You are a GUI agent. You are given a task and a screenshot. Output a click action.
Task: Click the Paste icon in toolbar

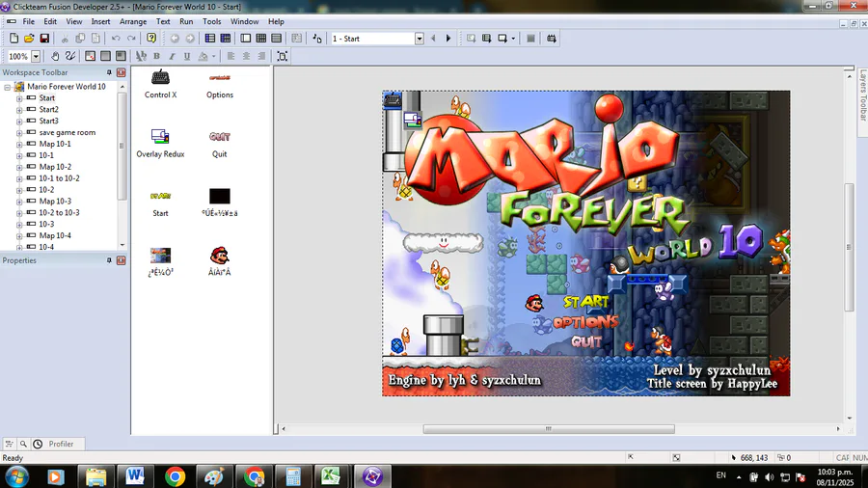pos(95,39)
